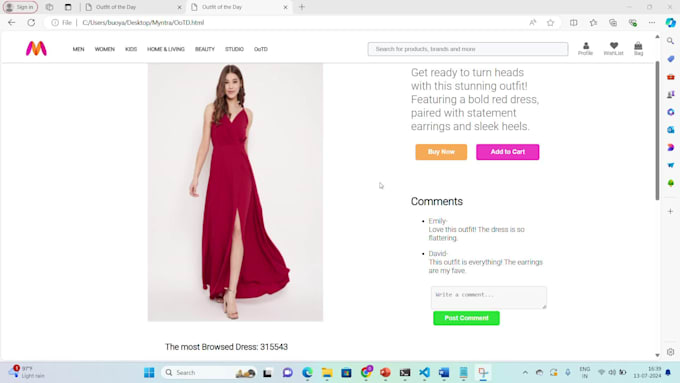Click the Myntra logo
Screen dimensions: 680x383
(x=36, y=49)
